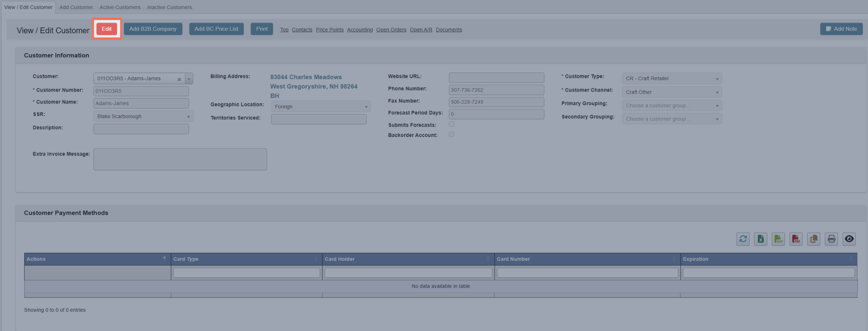868x331 pixels.
Task: Open the Customer Type dropdown
Action: point(672,78)
